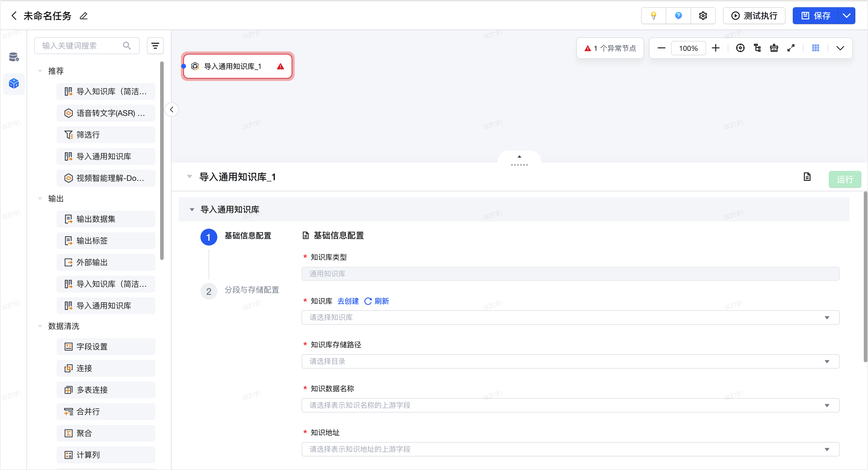
Task: Expand the canvas toolbar chevron down
Action: 840,48
